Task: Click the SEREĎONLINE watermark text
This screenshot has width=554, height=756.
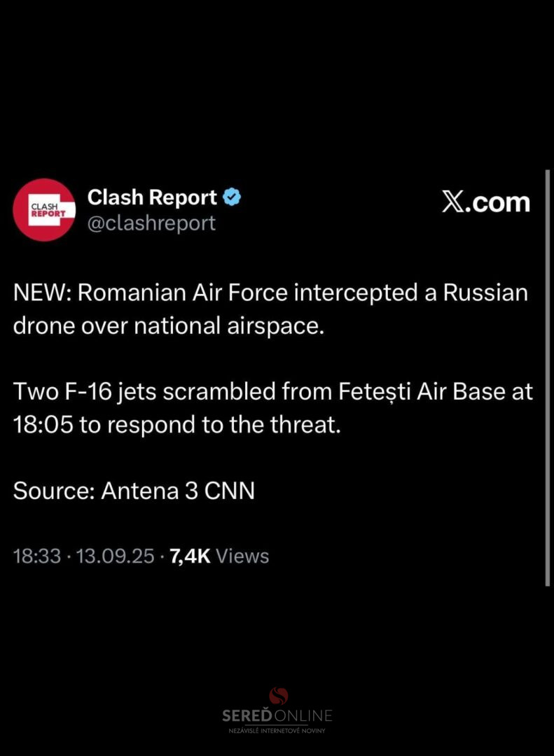Action: tap(277, 715)
